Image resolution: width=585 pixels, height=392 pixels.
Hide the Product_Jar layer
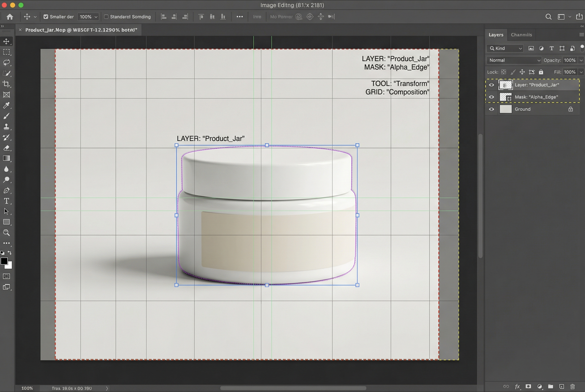(491, 85)
